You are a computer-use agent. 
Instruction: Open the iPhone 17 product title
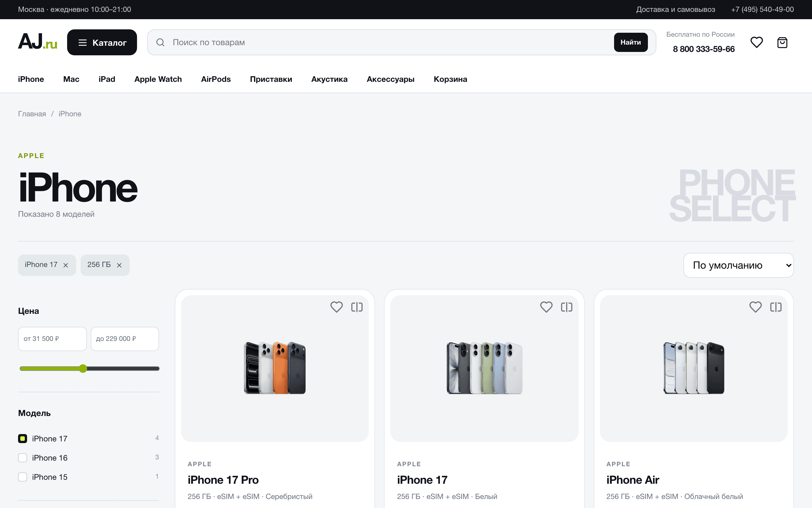(422, 480)
